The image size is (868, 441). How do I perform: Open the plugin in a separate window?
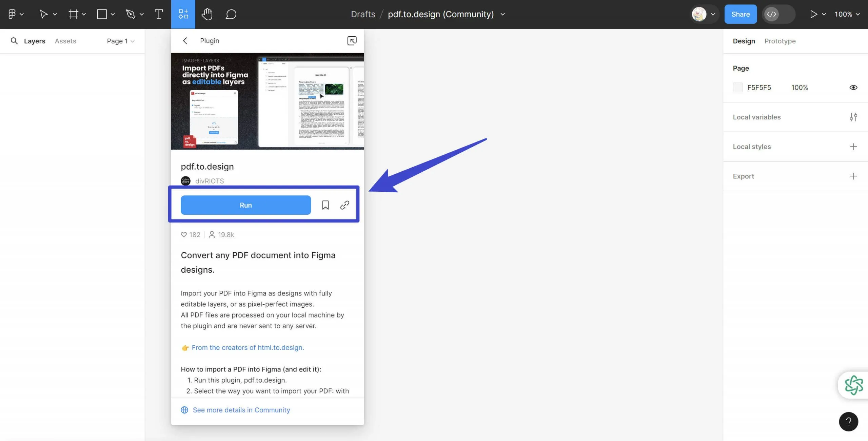click(x=352, y=40)
